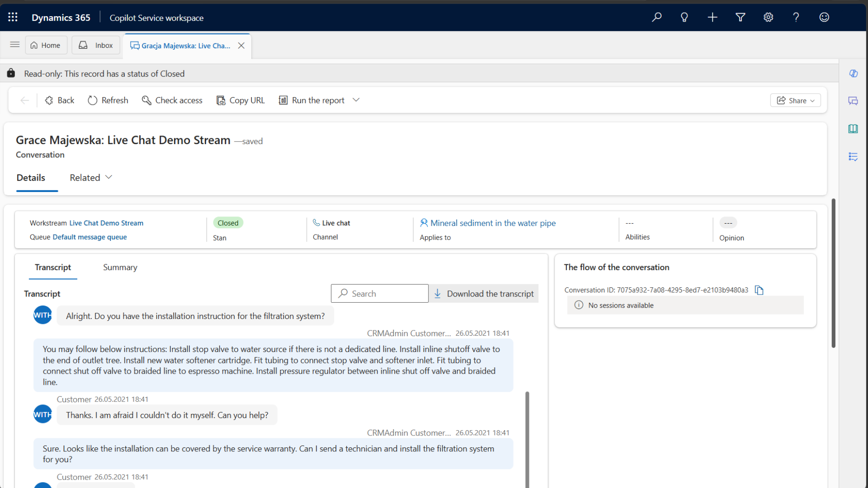Open the search magnifier in top bar

[656, 17]
